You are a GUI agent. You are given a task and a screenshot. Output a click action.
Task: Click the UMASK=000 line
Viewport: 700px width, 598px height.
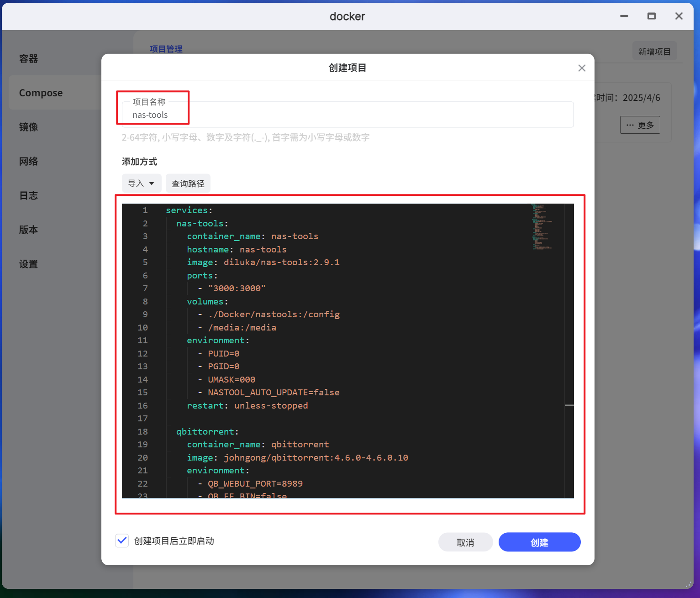226,380
